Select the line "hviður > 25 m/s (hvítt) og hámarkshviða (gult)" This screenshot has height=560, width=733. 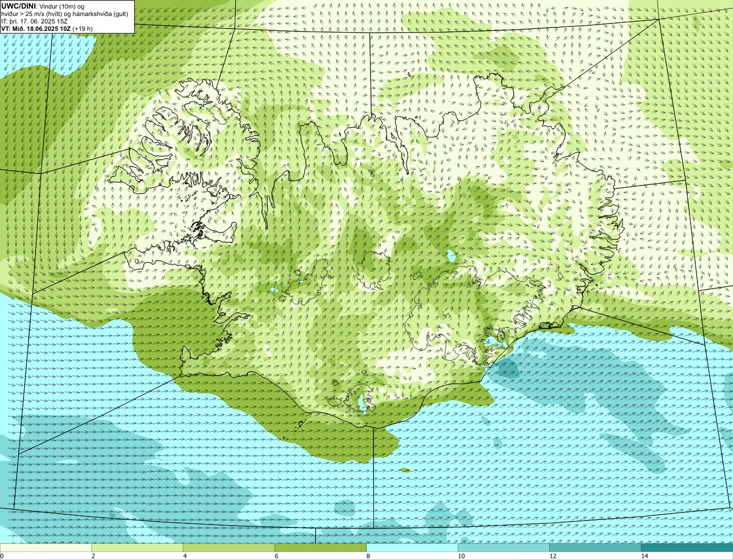[x=65, y=13]
